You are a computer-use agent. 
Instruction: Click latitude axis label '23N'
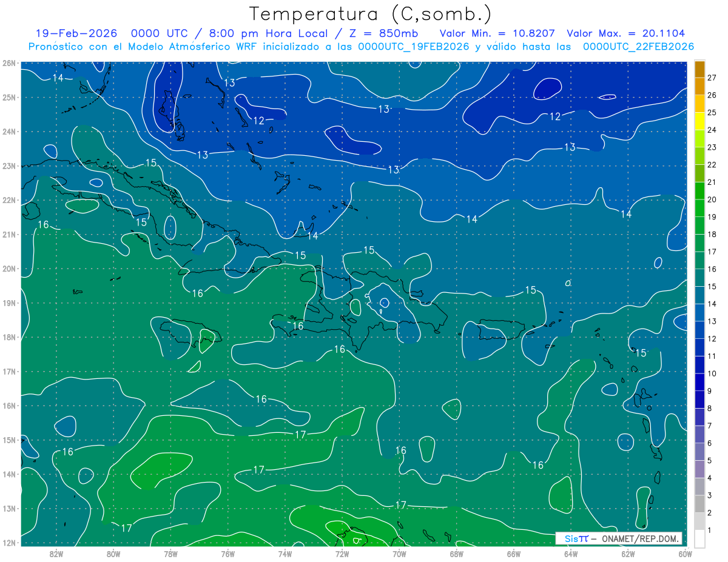(x=9, y=166)
